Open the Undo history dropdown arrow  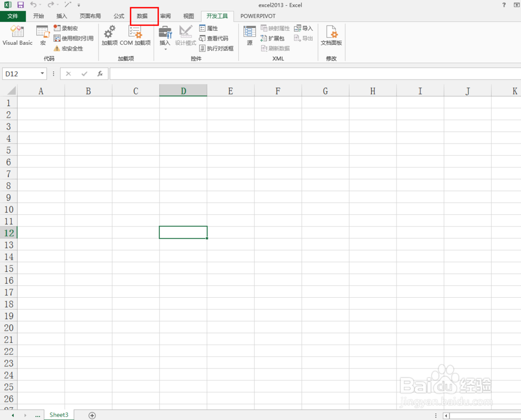[41, 5]
